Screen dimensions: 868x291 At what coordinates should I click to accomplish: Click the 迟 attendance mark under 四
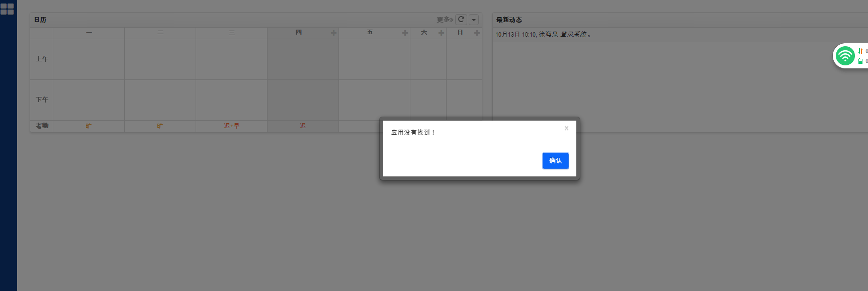[x=303, y=126]
